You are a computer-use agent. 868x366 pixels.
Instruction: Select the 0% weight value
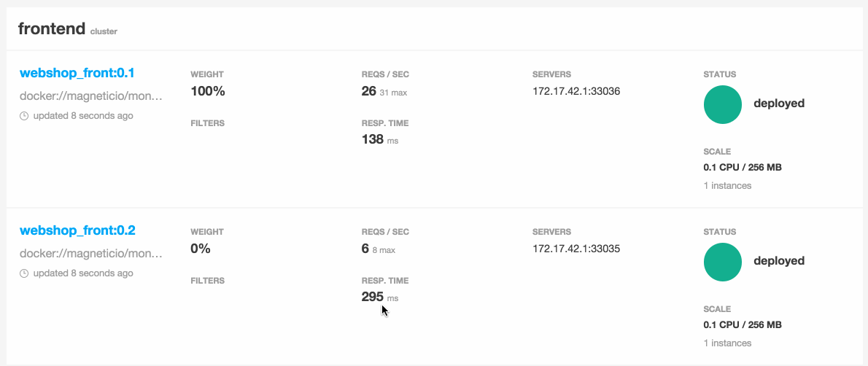(201, 249)
